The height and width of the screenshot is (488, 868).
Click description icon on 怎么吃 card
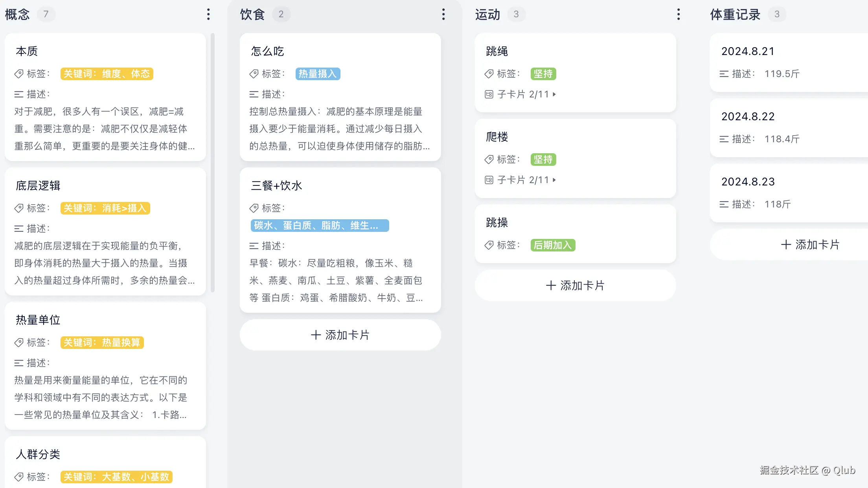tap(254, 94)
